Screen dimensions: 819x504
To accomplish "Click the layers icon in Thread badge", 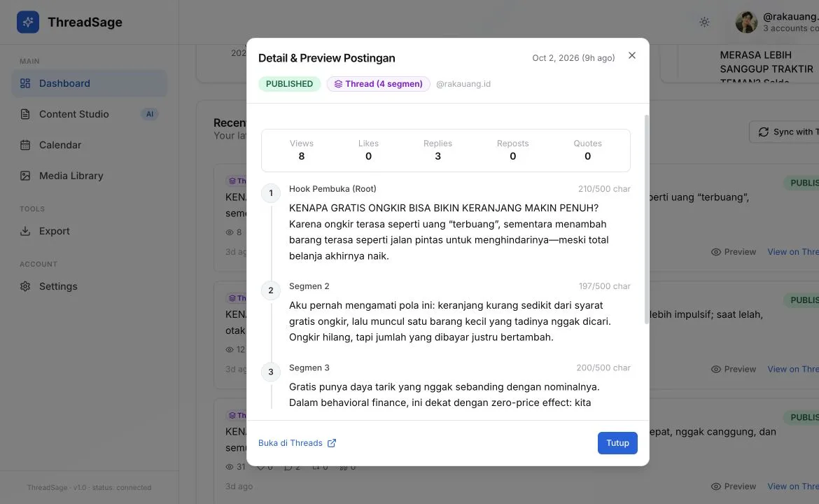I will (x=338, y=84).
